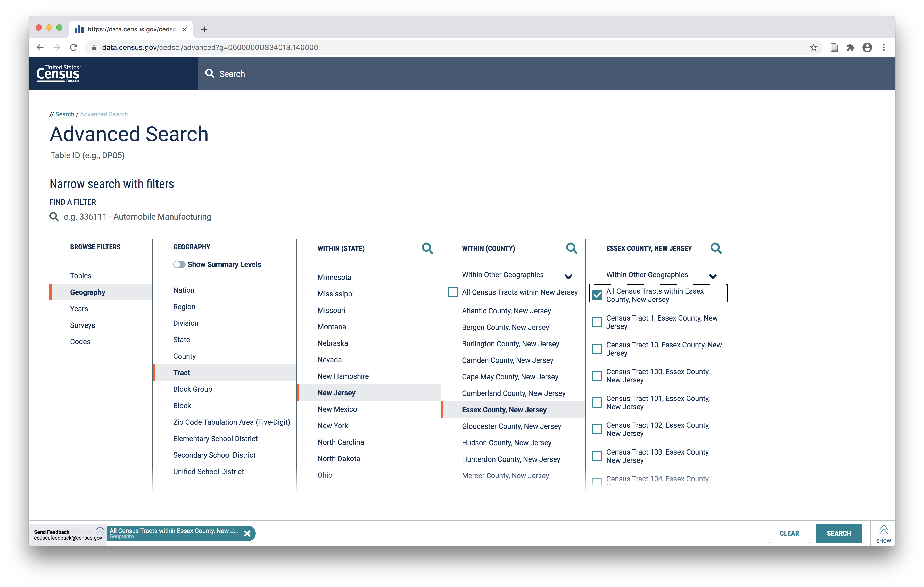Screen dimensions: 924x587
Task: Toggle Show Summary Levels switch
Action: 179,265
